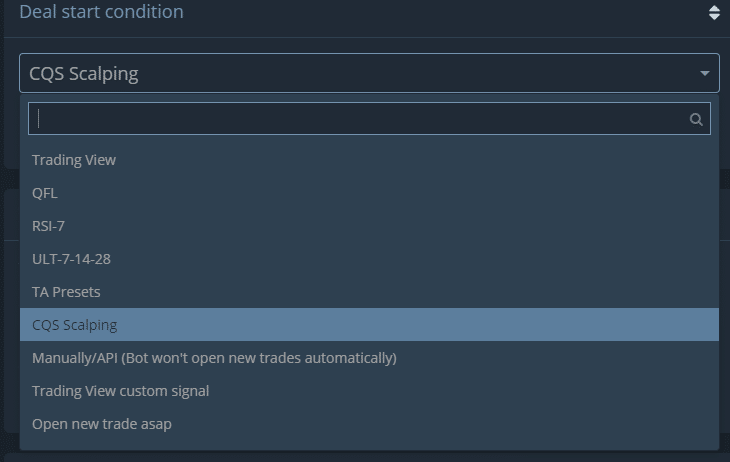Select the Trading View option
The width and height of the screenshot is (730, 462).
pos(369,160)
